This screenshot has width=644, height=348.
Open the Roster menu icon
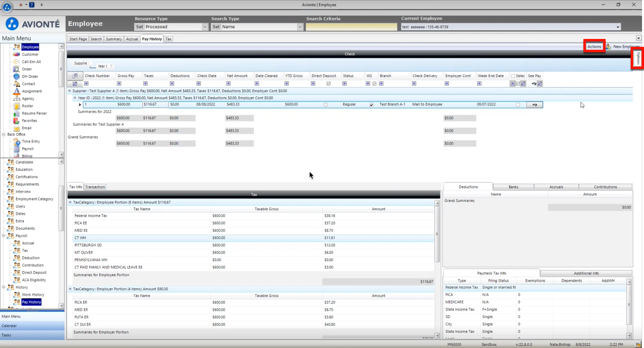16,106
